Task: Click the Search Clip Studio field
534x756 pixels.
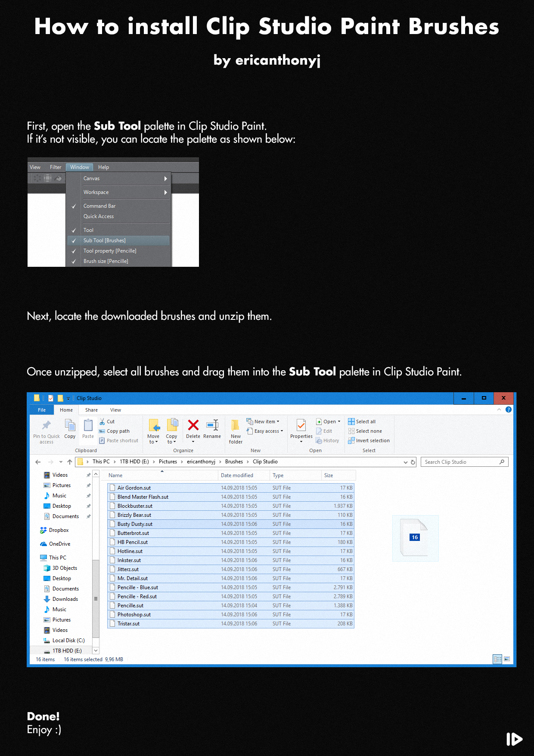Action: coord(464,462)
